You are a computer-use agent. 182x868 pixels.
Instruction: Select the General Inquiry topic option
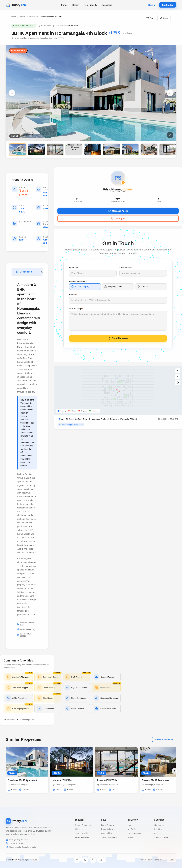[85, 286]
